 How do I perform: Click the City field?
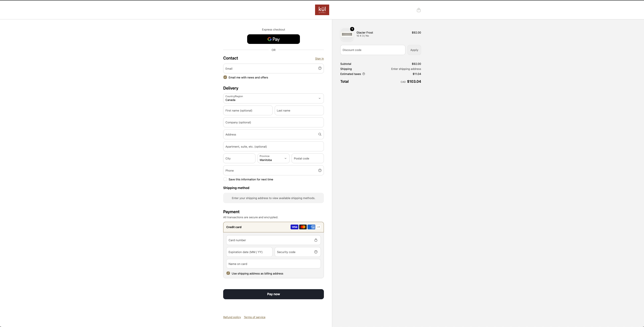239,158
